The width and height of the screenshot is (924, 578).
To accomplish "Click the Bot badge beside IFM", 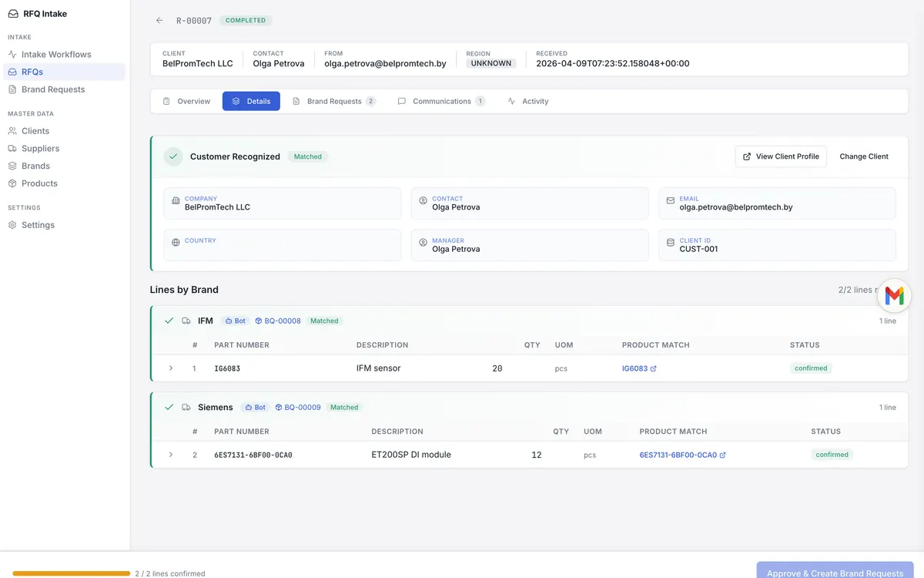I will 235,321.
